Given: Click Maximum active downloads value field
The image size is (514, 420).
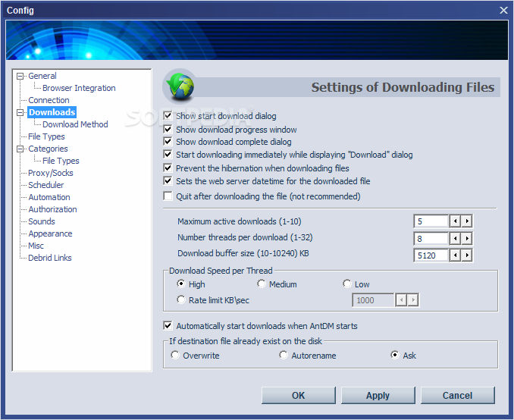Looking at the screenshot, I should (x=431, y=221).
